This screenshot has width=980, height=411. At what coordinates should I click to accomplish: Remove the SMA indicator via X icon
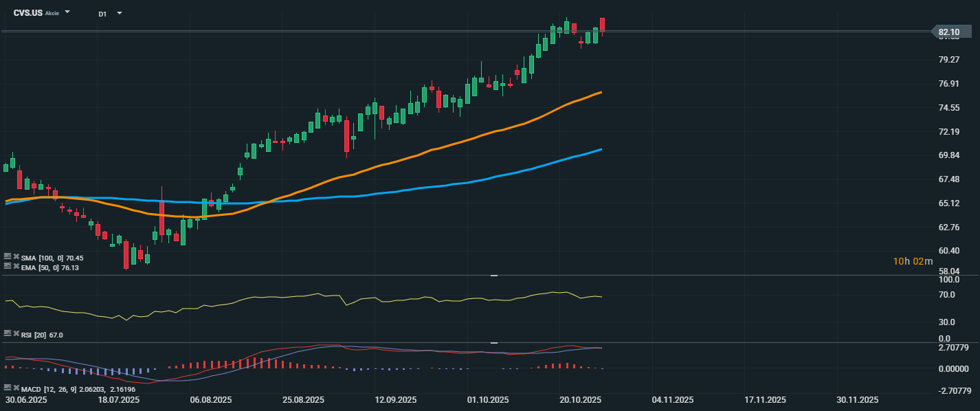click(16, 257)
